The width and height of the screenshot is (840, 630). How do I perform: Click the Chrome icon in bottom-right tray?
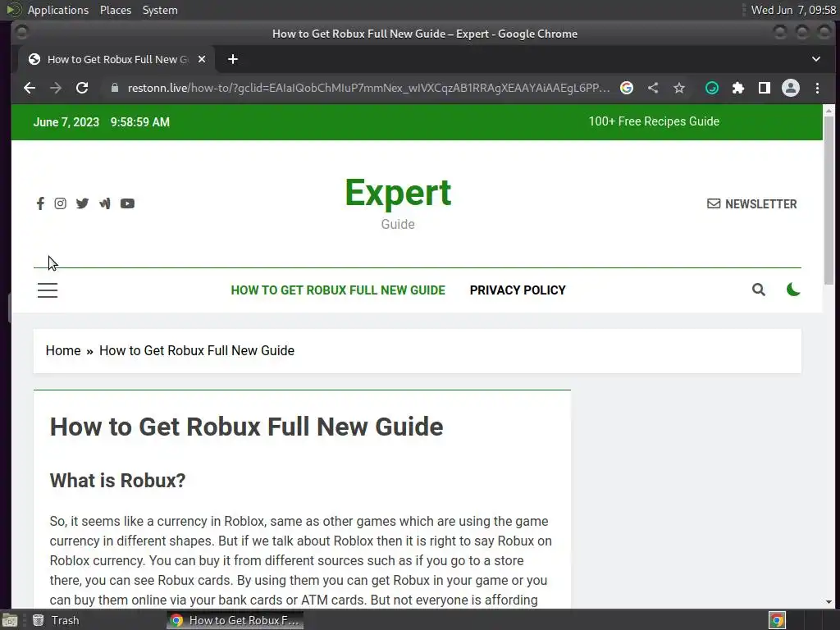778,620
